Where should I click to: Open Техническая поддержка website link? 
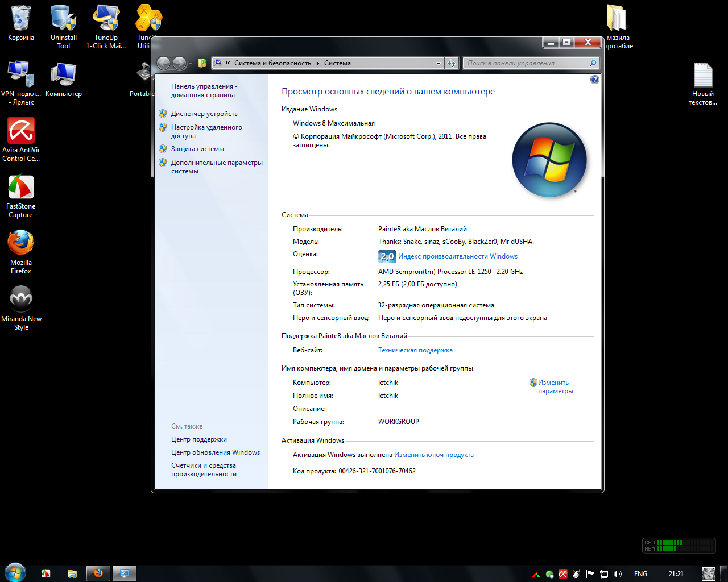[415, 350]
